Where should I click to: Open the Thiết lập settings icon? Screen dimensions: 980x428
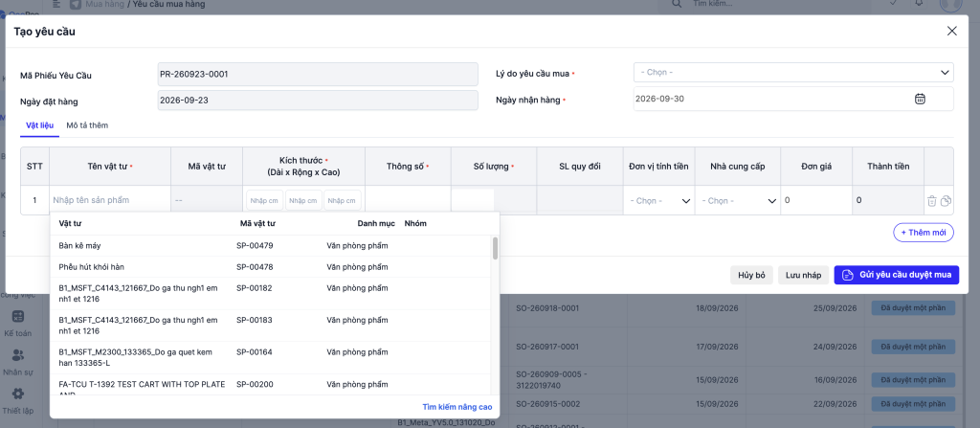pos(18,394)
